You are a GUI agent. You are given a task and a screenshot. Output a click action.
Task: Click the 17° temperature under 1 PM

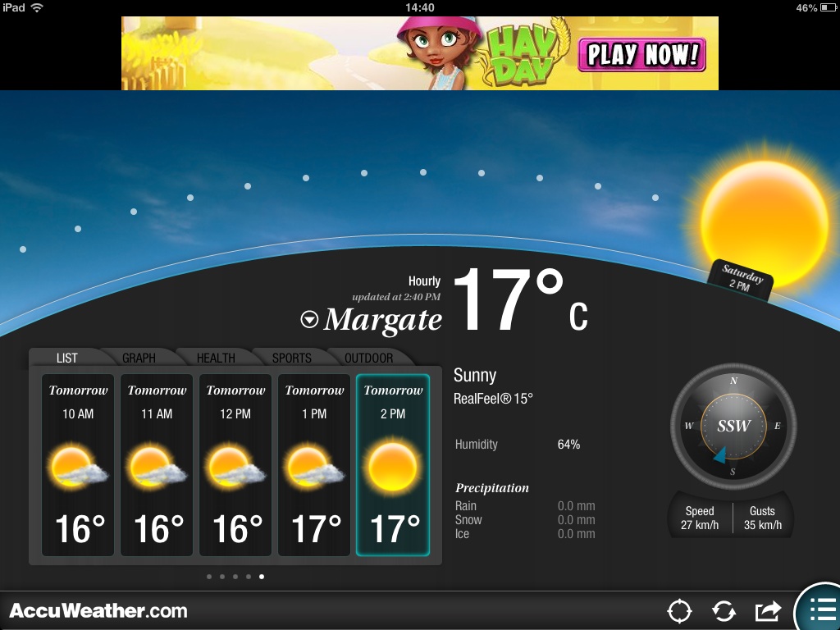tap(316, 529)
